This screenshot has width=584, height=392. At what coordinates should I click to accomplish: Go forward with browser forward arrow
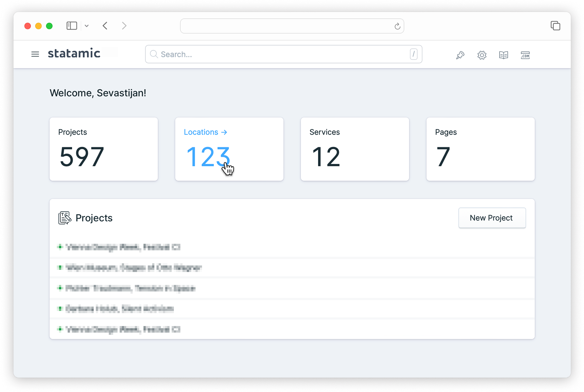pyautogui.click(x=124, y=26)
